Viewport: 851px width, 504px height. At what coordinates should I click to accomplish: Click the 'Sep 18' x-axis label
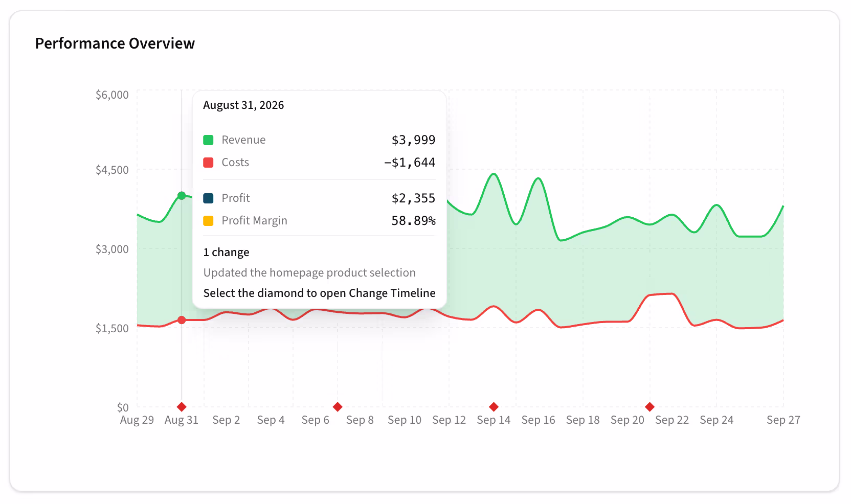[x=583, y=420]
